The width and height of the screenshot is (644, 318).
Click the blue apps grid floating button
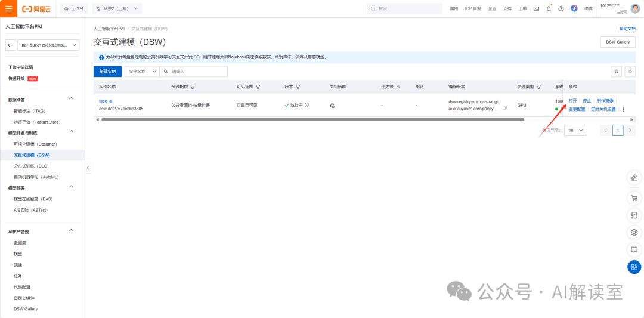[634, 267]
